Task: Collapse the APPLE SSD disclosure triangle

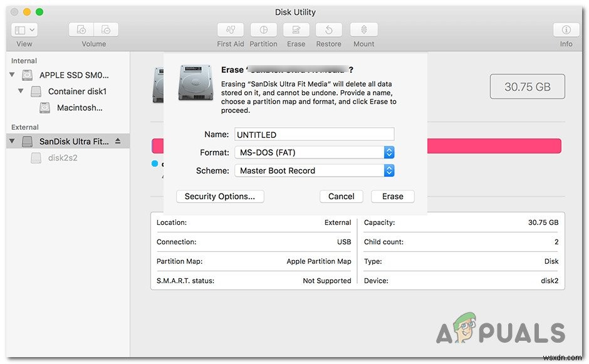Action: pyautogui.click(x=13, y=75)
